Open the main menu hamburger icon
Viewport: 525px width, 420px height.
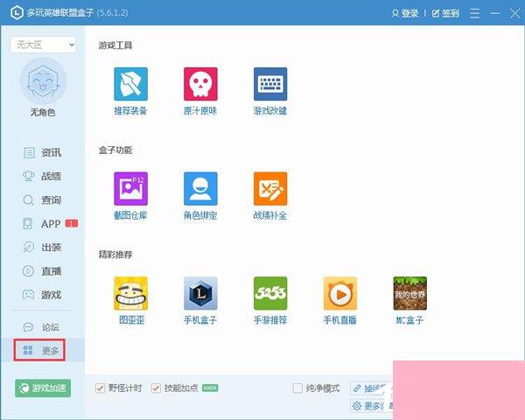(x=474, y=13)
